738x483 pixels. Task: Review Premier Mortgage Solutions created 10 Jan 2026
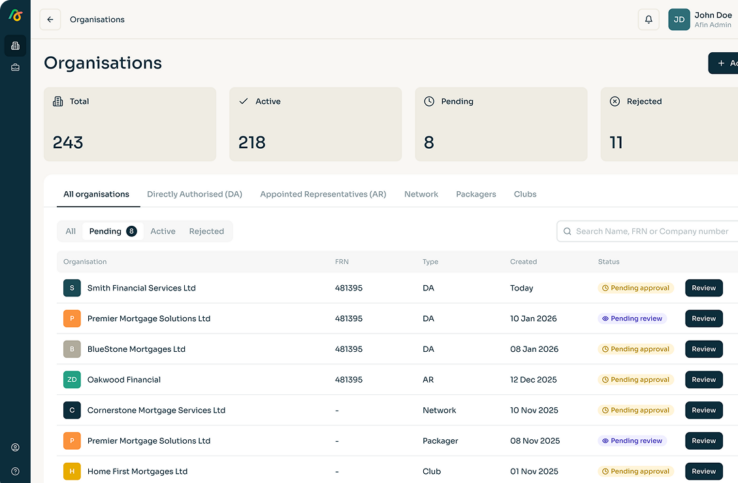[704, 318]
